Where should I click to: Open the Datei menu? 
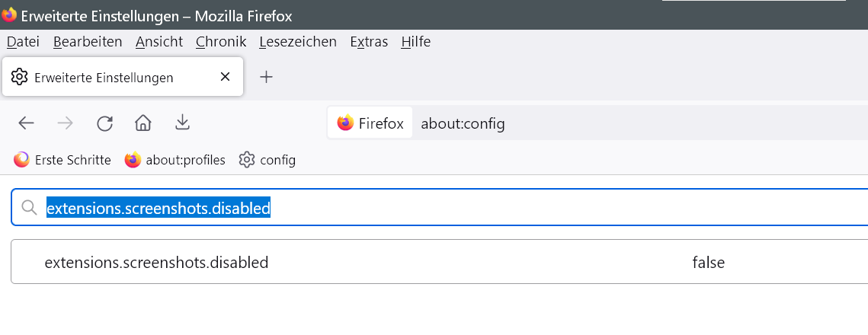pos(23,42)
